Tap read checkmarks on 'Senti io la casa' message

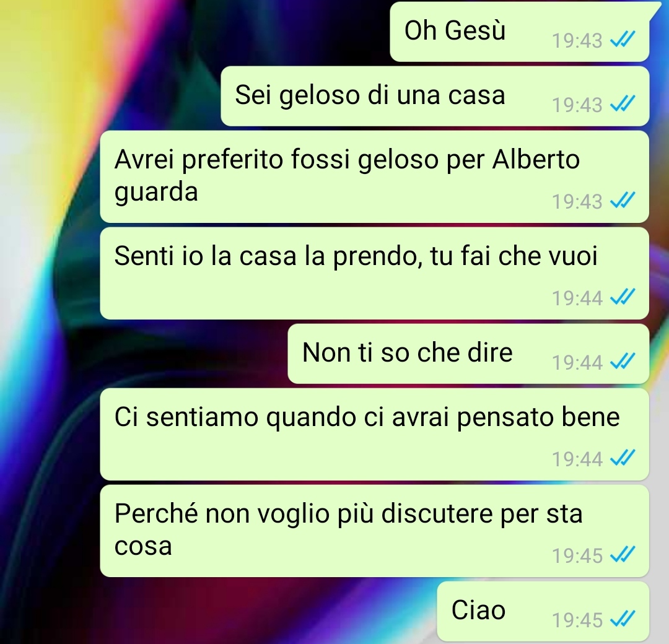coord(623,297)
